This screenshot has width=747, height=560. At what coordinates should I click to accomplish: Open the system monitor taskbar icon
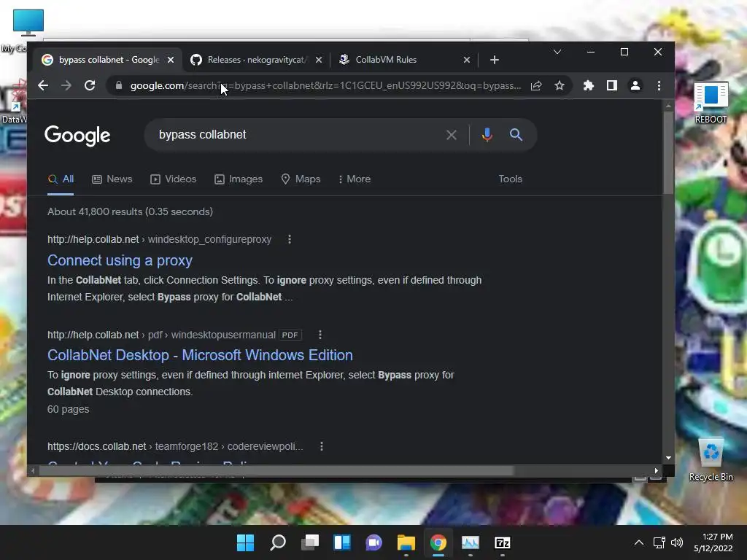click(x=471, y=542)
